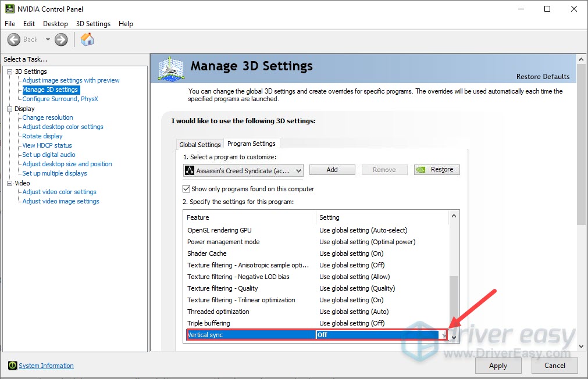Open the Desktop menu
The height and width of the screenshot is (379, 588).
tap(55, 24)
